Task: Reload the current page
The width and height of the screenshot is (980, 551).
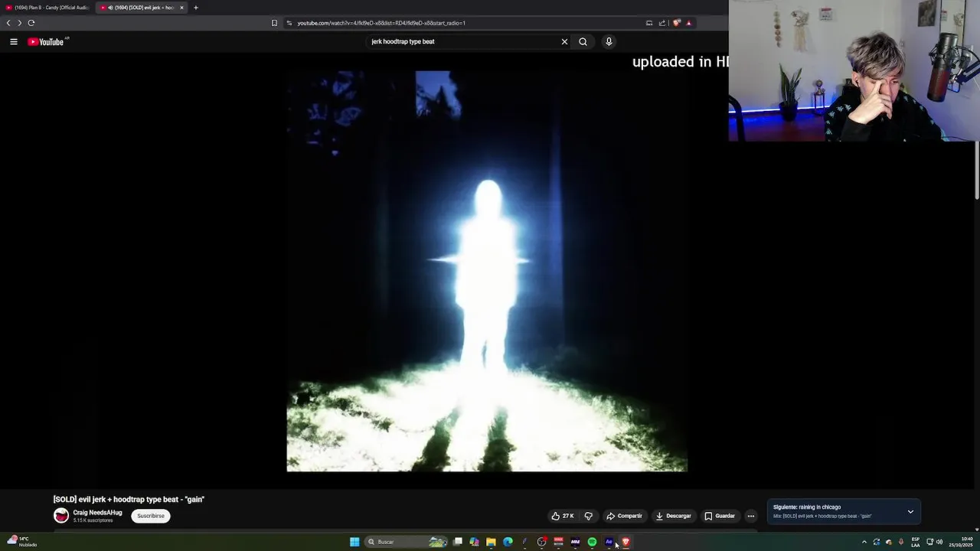Action: tap(31, 23)
